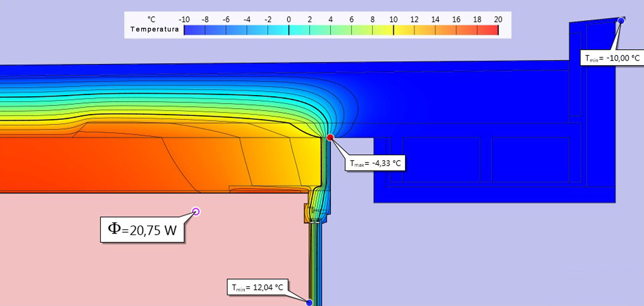
Task: Click the yellow 10 °C scale mark
Action: tap(393, 30)
